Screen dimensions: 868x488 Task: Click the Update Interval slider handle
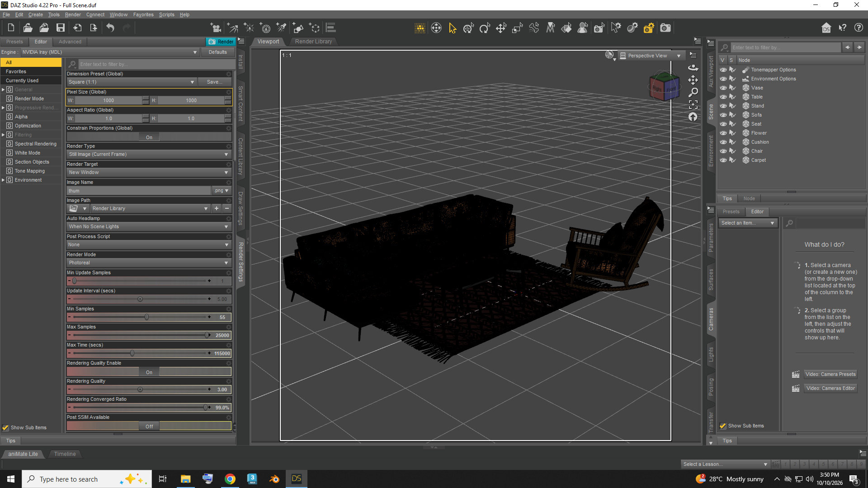pos(140,299)
